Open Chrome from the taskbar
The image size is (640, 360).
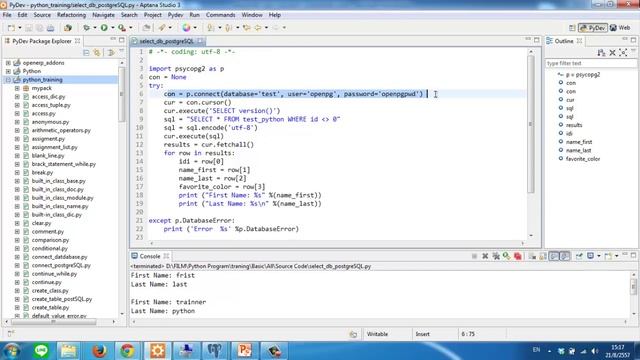pyautogui.click(x=127, y=351)
